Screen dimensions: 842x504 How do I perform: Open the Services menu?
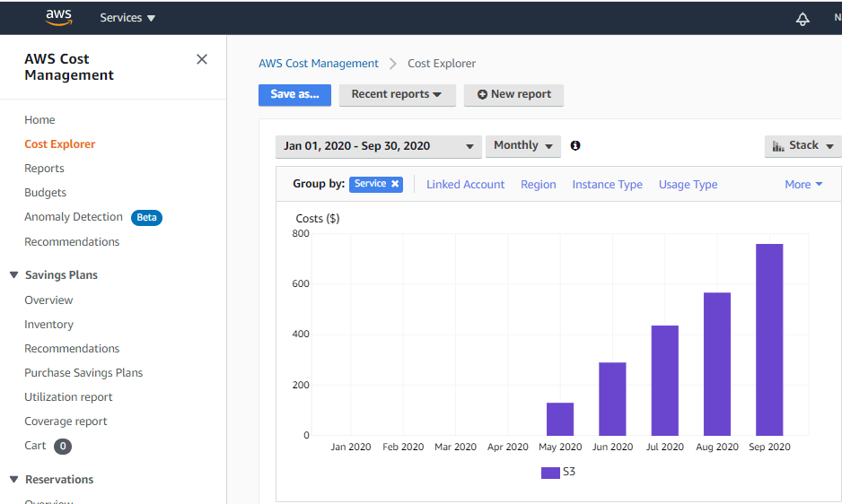(x=127, y=18)
